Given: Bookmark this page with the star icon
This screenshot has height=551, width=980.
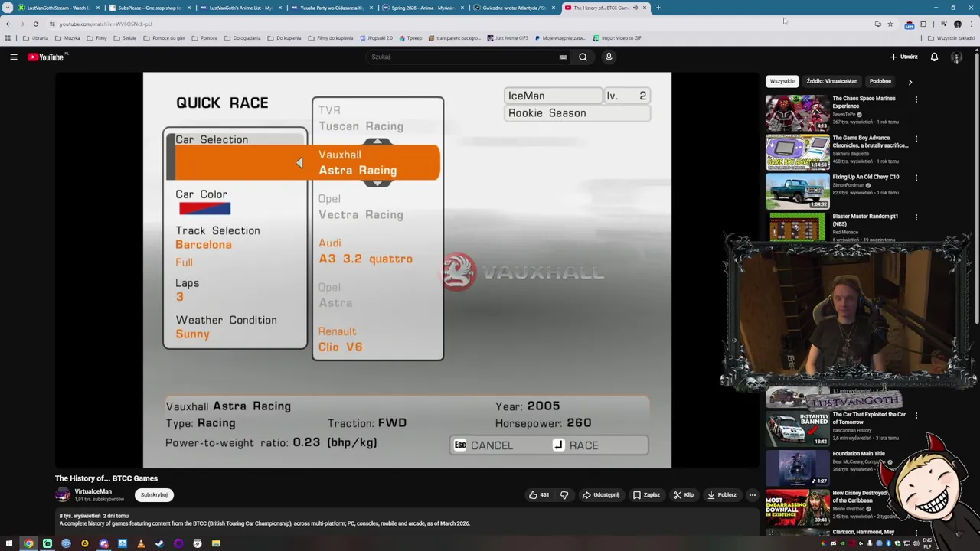Looking at the screenshot, I should [x=890, y=24].
